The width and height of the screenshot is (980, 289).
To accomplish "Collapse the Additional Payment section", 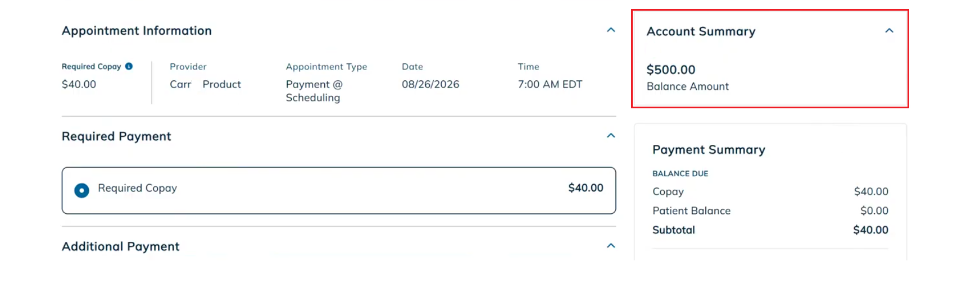I will (611, 246).
